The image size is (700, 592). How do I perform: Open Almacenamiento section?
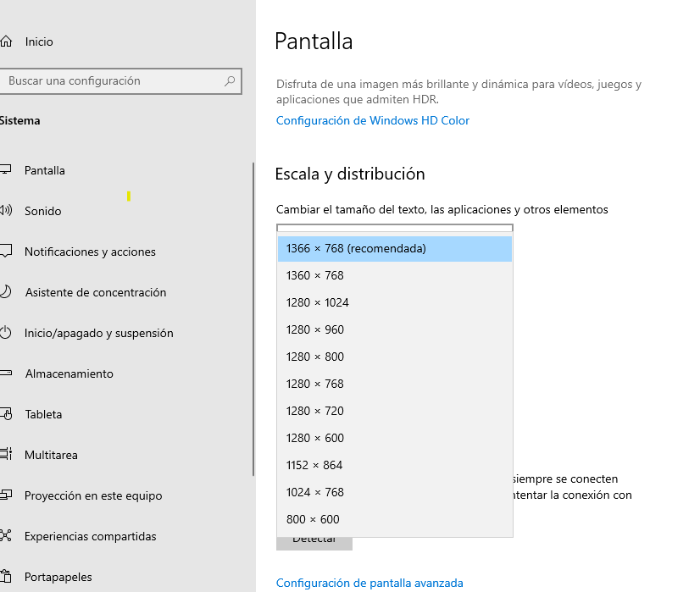pyautogui.click(x=69, y=373)
